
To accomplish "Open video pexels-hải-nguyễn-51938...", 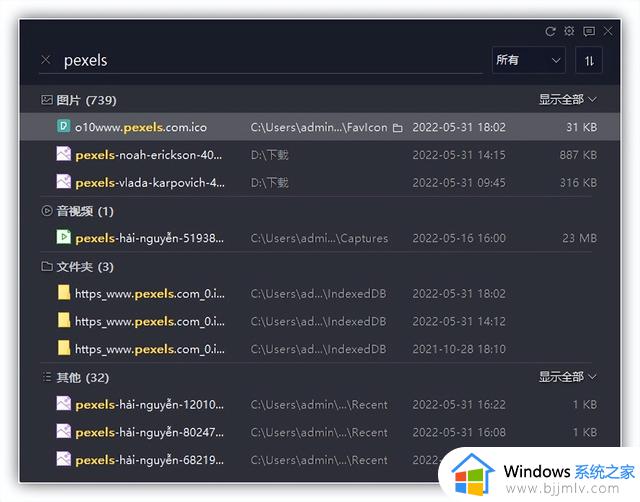I will (x=320, y=238).
